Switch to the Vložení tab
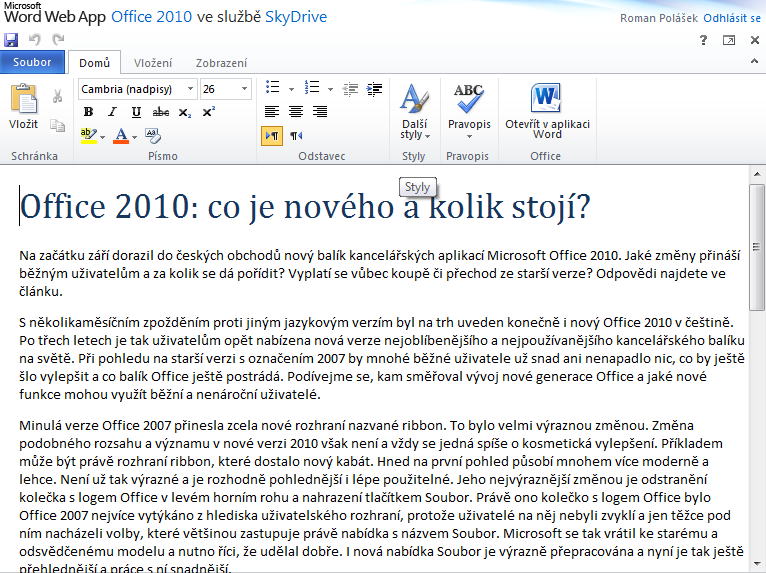This screenshot has width=766, height=573. pyautogui.click(x=153, y=63)
